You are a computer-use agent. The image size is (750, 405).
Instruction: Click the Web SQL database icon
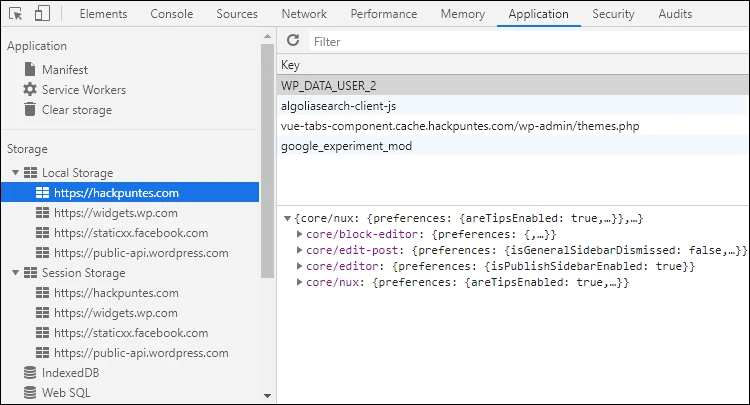point(30,393)
